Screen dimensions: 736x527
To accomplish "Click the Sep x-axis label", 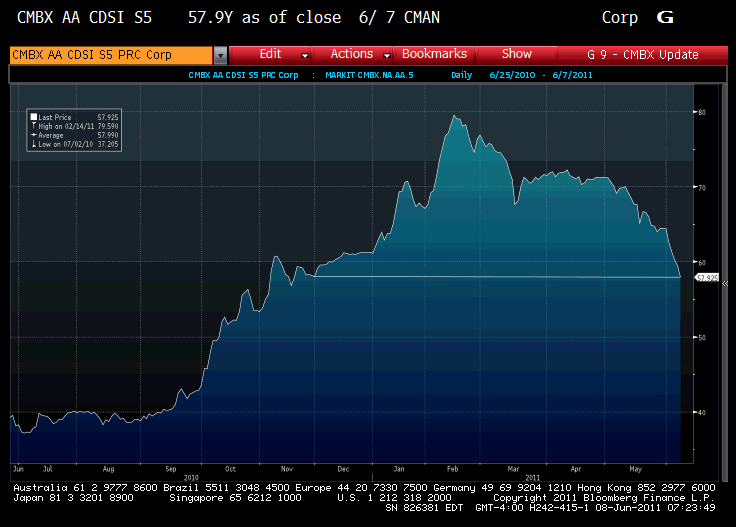I will click(x=170, y=469).
